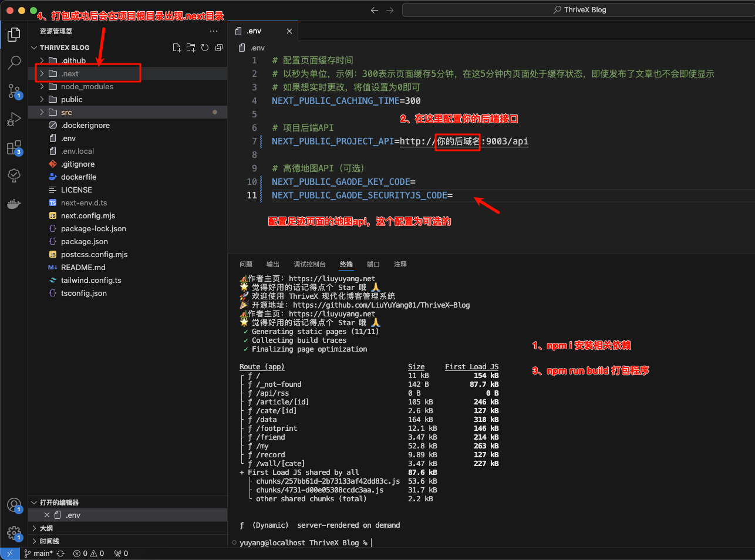Image resolution: width=755 pixels, height=560 pixels.
Task: Click the ports forwarded indicator in status bar
Action: click(x=121, y=553)
